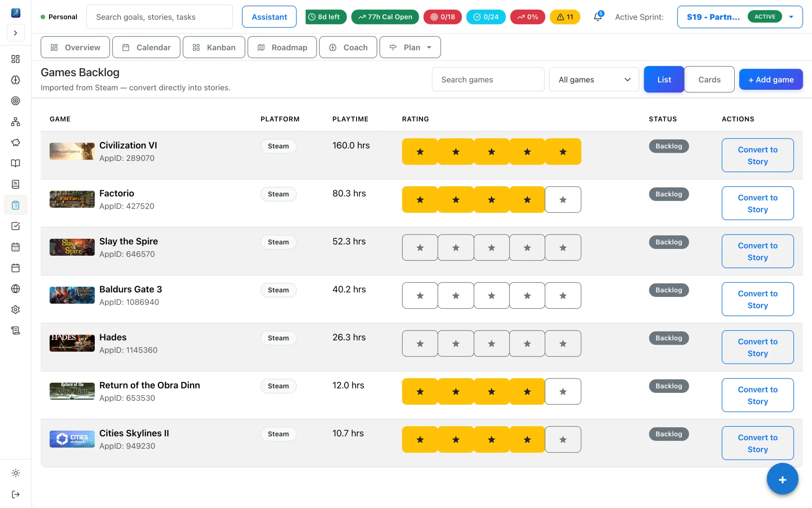812x508 pixels.
Task: Open the Active Sprint S19 dropdown
Action: point(740,17)
